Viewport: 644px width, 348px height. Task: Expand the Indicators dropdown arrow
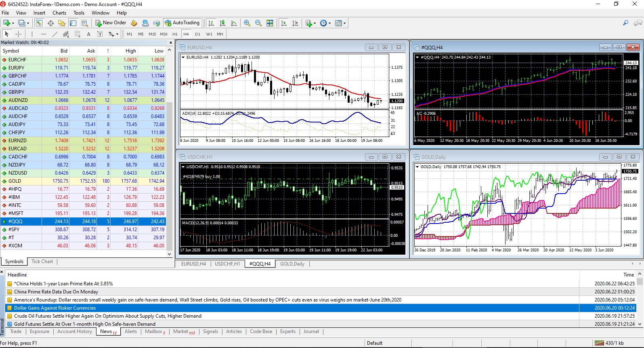(x=315, y=23)
